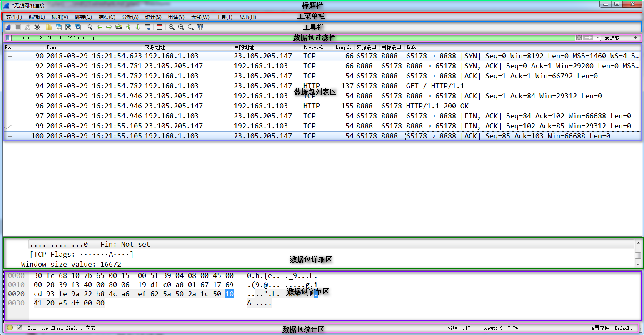
Task: Go to the first packet toolbar icon
Action: pyautogui.click(x=128, y=27)
